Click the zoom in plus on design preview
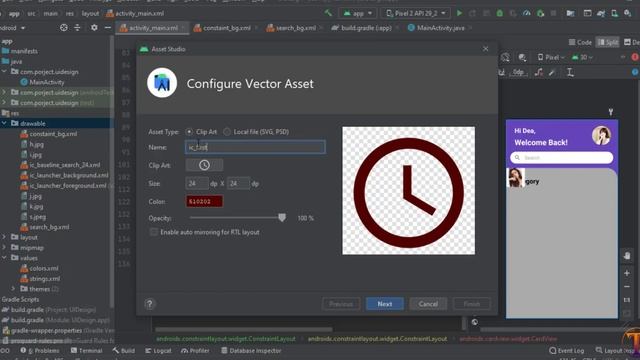Screen dimensions: 640x360 point(627,273)
